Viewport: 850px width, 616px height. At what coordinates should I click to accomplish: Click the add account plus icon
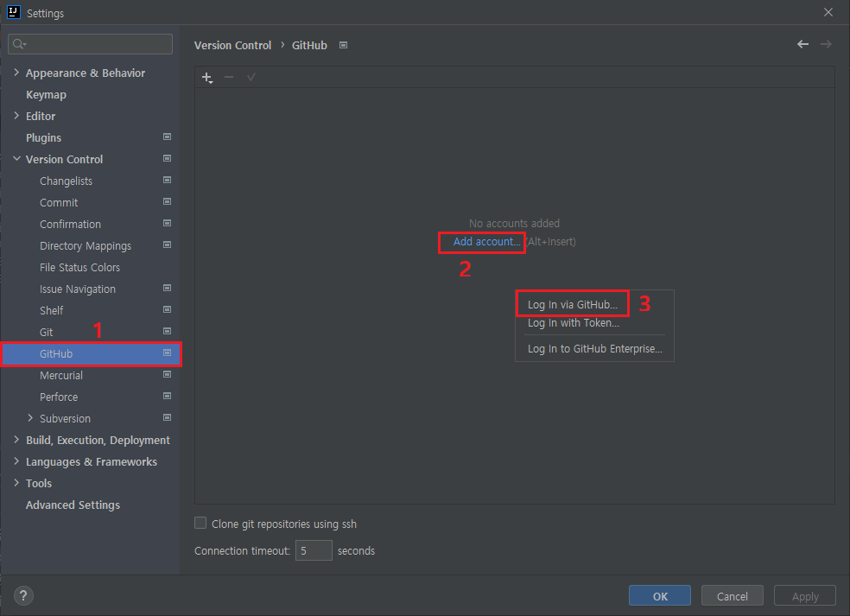(x=206, y=77)
